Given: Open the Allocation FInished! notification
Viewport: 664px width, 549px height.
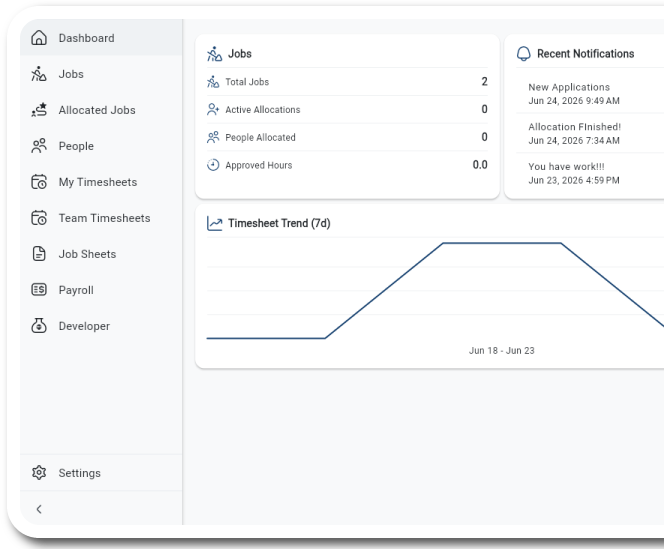Looking at the screenshot, I should point(590,133).
